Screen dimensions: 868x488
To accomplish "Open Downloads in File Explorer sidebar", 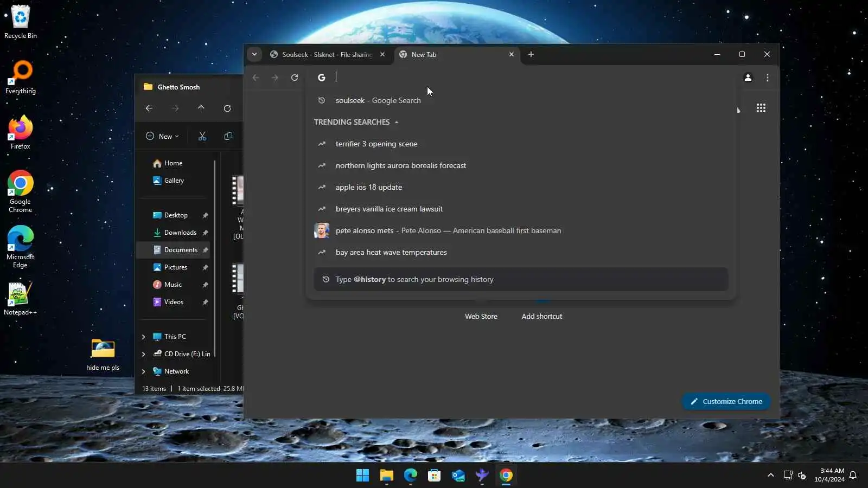I will (174, 233).
